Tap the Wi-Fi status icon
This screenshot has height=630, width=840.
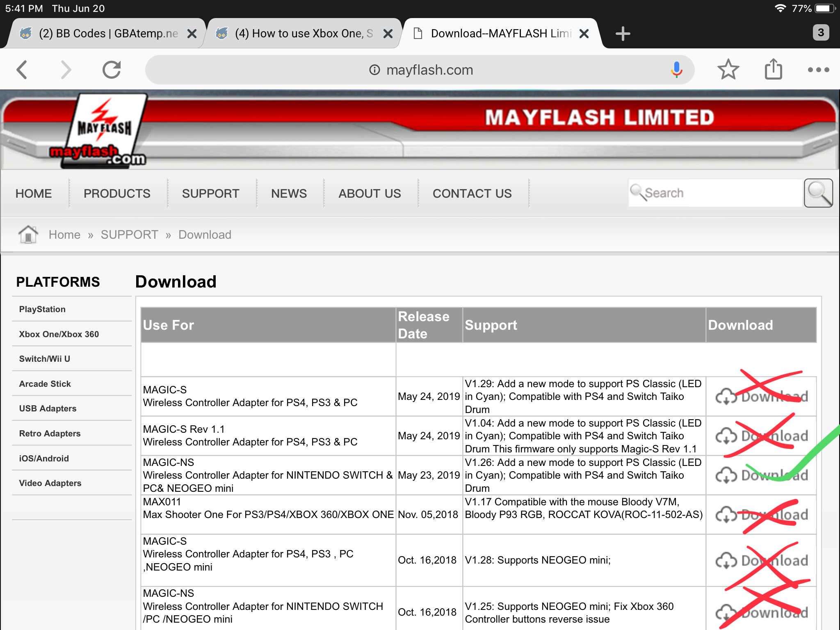coord(780,8)
